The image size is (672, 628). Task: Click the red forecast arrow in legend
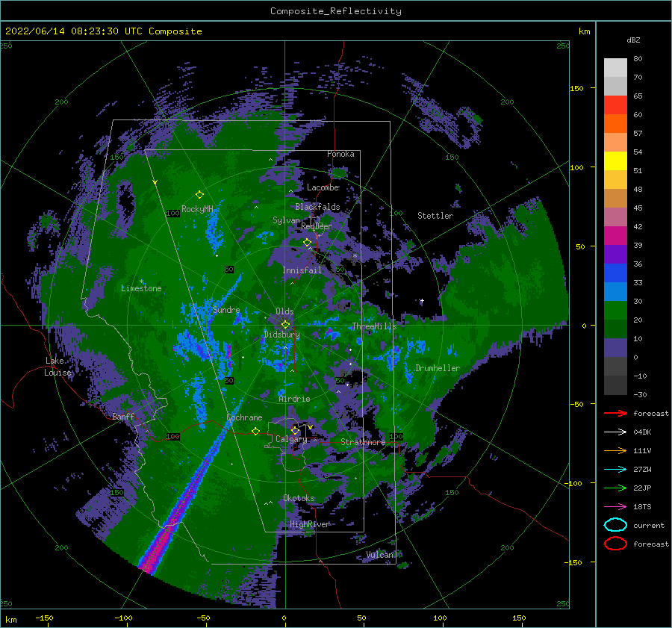click(615, 413)
